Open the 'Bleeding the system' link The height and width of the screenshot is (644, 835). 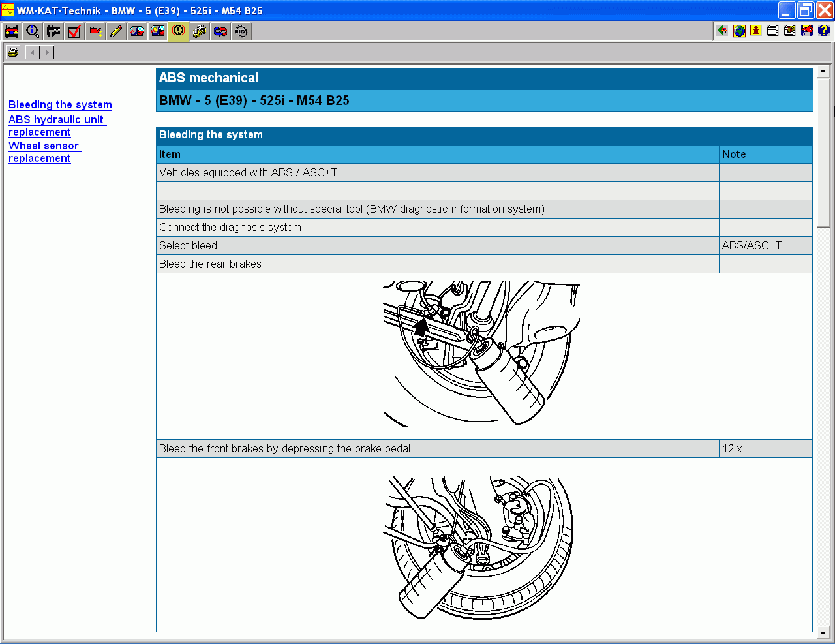click(x=60, y=104)
